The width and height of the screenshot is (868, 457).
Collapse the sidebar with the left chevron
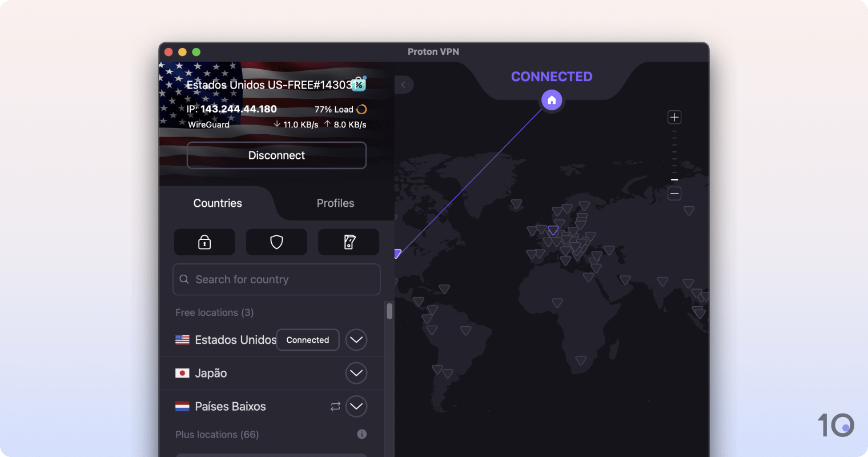[x=404, y=85]
